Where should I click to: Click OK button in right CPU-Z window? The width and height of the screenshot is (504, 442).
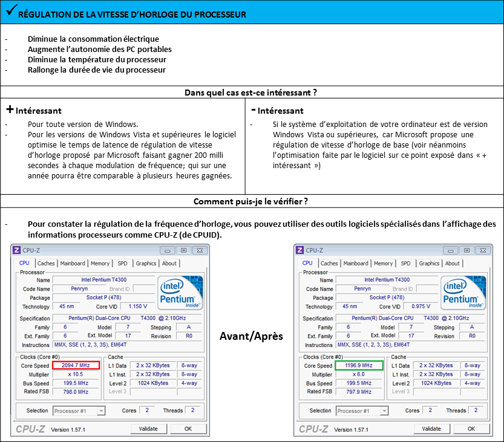[471, 429]
